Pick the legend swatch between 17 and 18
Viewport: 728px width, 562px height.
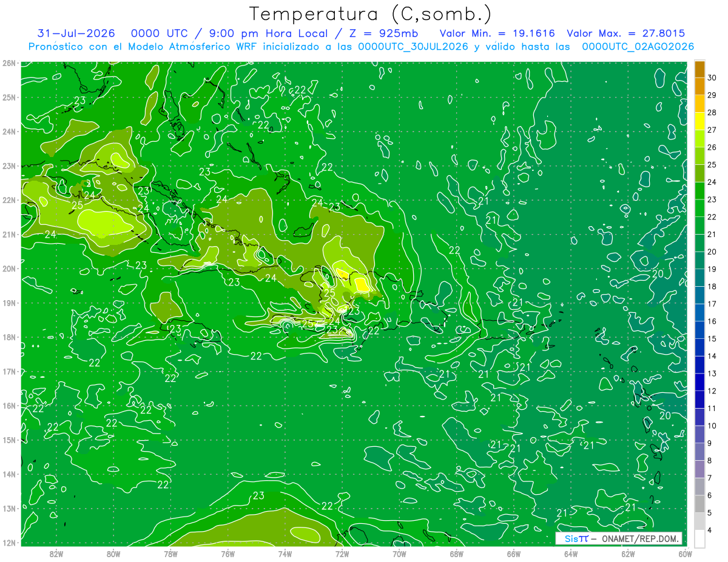pos(699,295)
